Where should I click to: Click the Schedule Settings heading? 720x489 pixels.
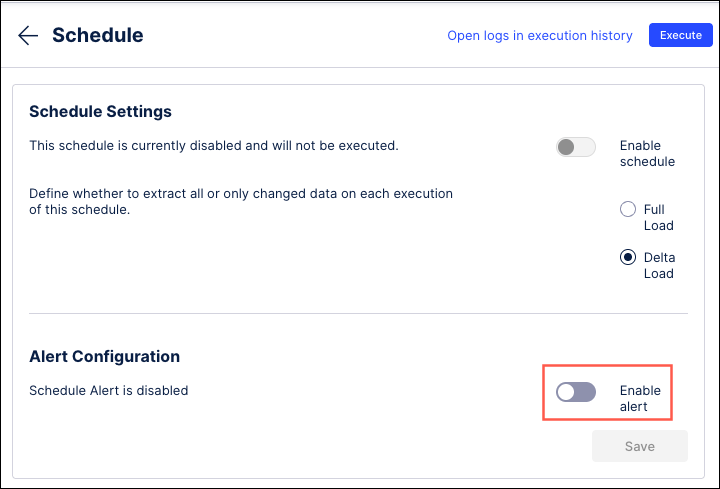tap(100, 111)
